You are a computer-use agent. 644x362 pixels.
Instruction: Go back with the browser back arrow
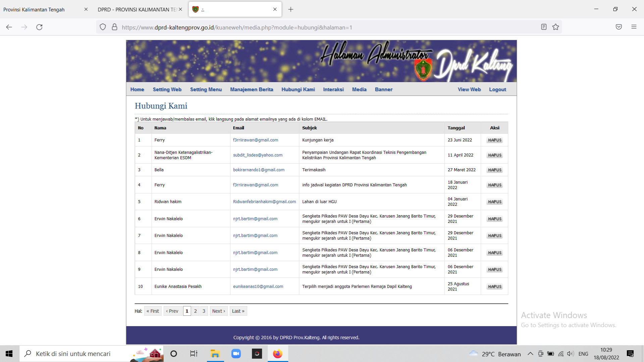pyautogui.click(x=9, y=27)
